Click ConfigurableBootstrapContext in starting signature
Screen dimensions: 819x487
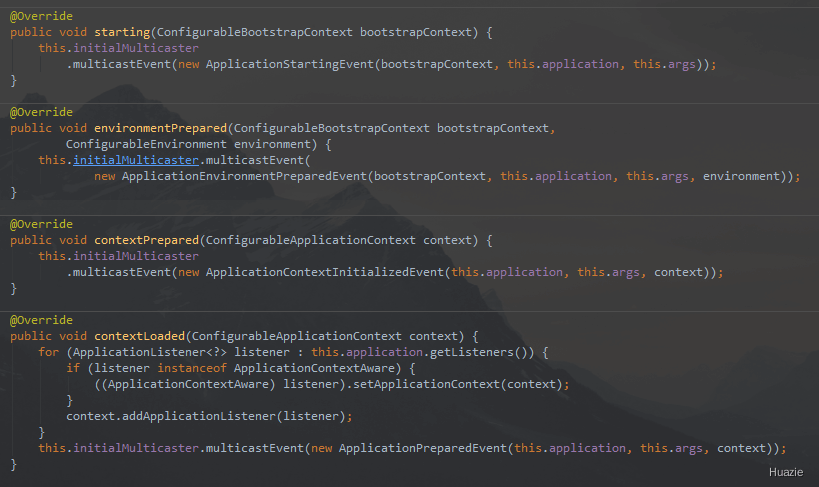[x=255, y=32]
